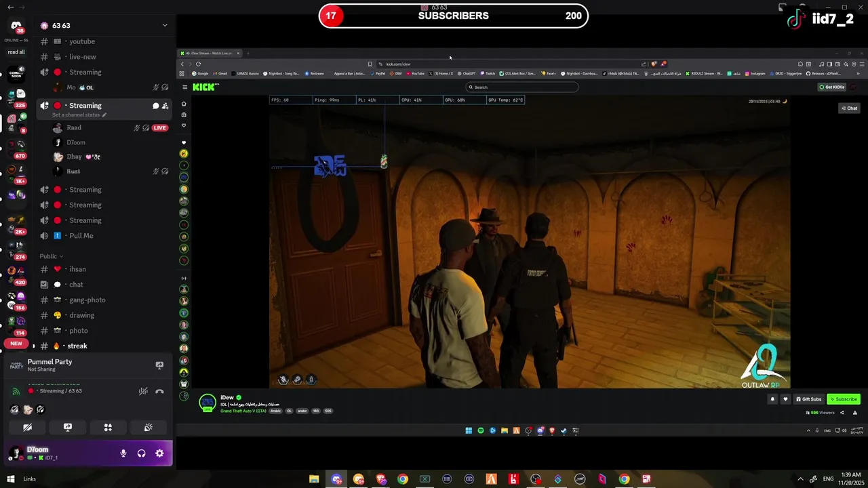Open chat for active Streaming channel
This screenshot has width=868, height=488.
coord(155,106)
